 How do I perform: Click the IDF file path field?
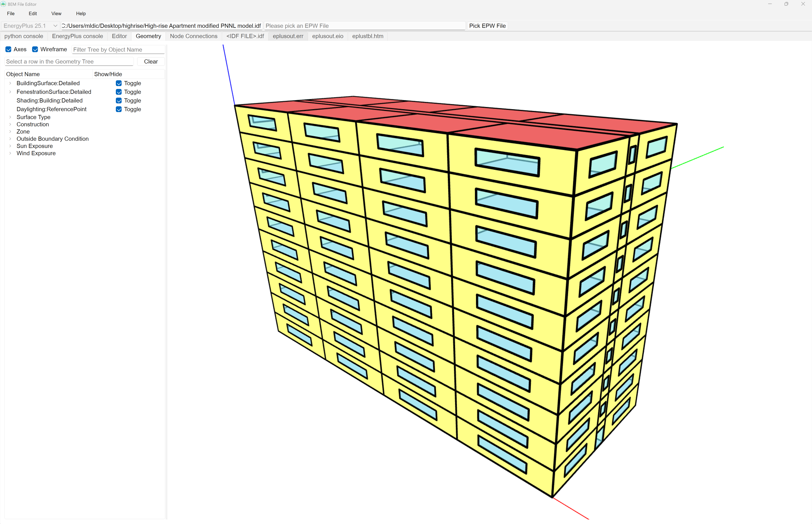point(161,26)
